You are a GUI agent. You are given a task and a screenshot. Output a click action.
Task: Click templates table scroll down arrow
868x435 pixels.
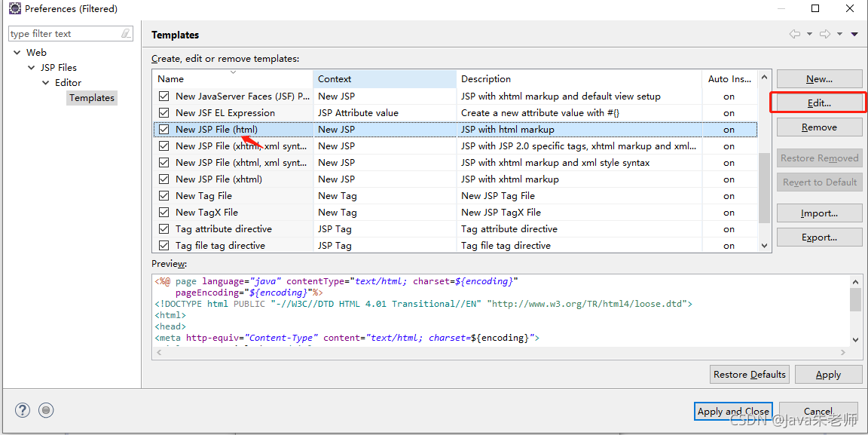point(765,246)
